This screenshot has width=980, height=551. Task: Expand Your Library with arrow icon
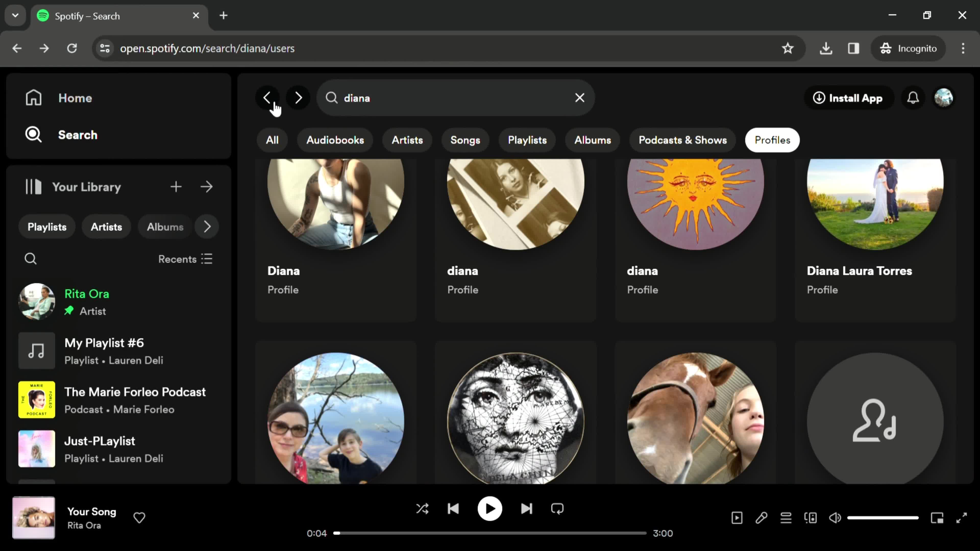[206, 187]
